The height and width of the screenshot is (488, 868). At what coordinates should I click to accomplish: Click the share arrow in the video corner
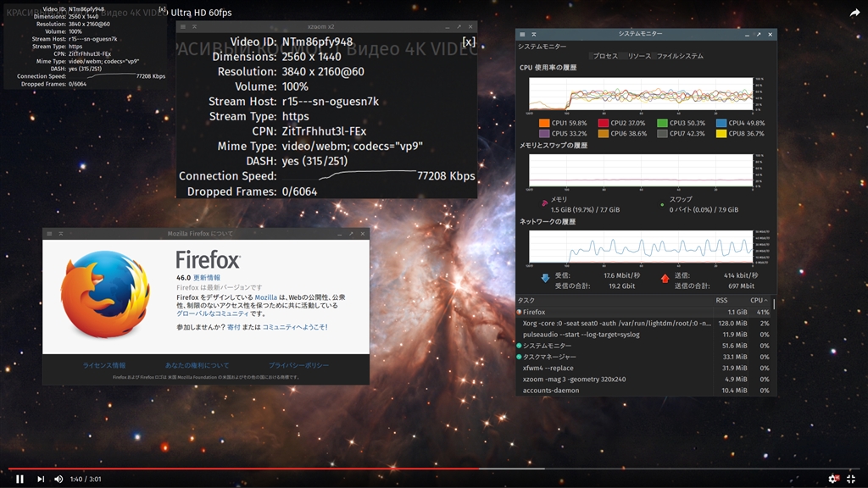[855, 13]
